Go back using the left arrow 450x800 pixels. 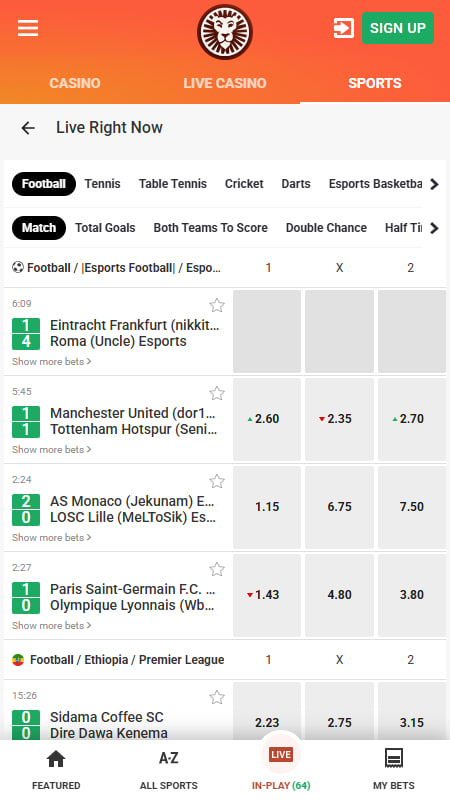click(28, 128)
